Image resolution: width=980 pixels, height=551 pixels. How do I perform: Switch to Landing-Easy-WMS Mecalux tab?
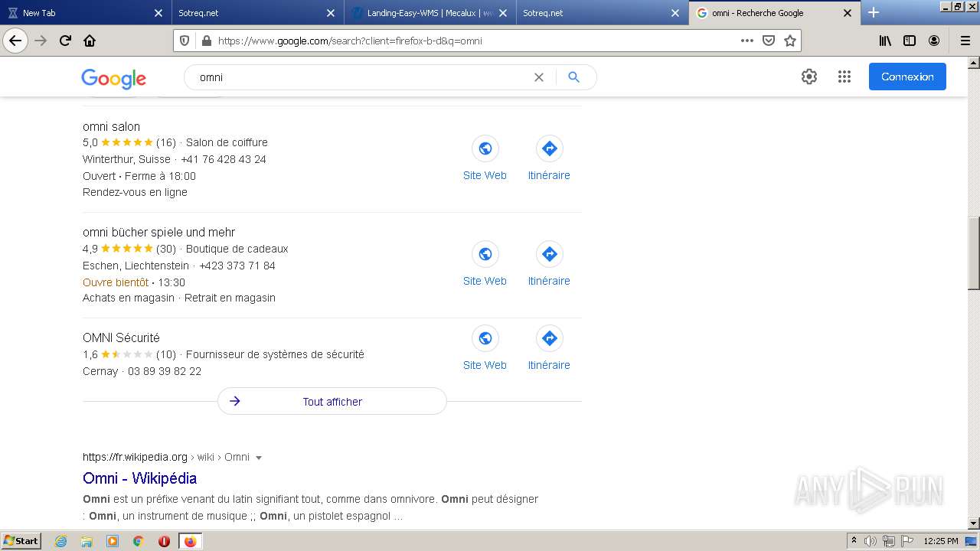(429, 13)
